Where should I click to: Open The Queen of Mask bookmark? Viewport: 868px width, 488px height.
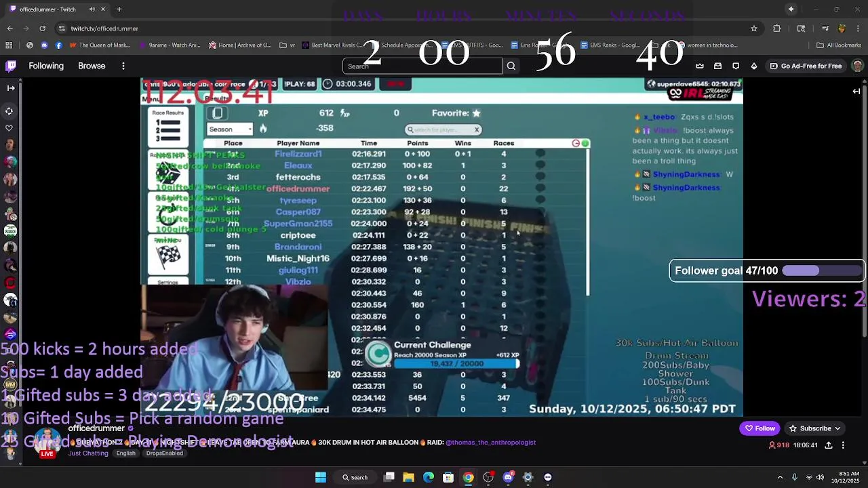(99, 45)
